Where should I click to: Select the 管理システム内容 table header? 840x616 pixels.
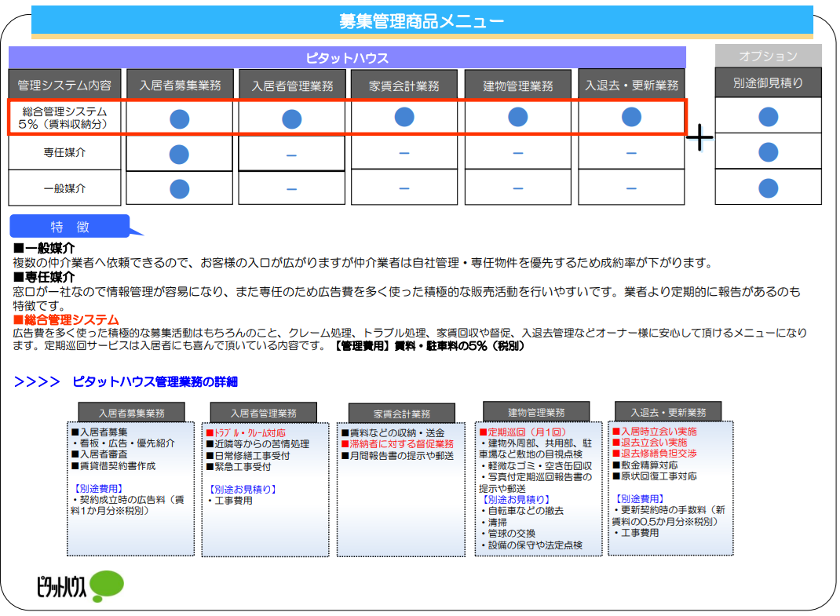64,85
